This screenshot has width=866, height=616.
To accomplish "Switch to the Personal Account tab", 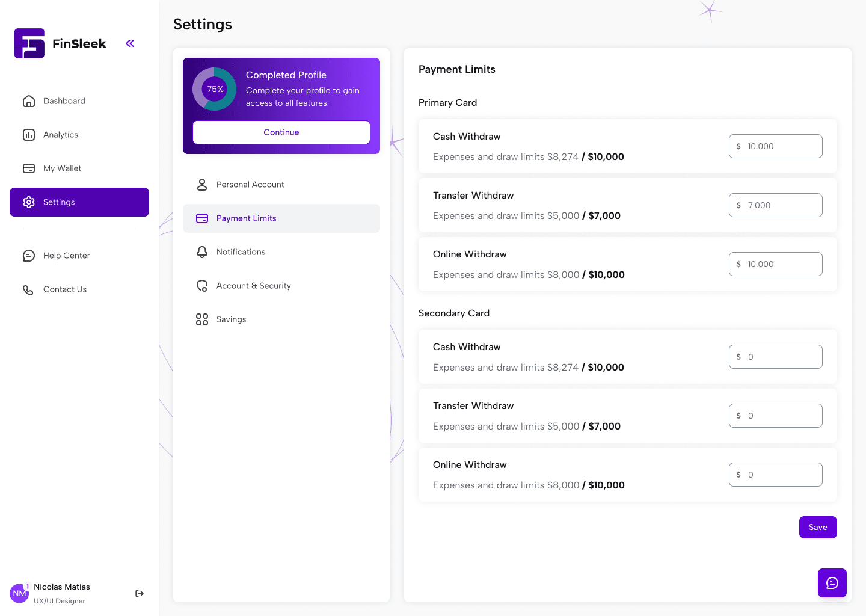I will [x=250, y=185].
